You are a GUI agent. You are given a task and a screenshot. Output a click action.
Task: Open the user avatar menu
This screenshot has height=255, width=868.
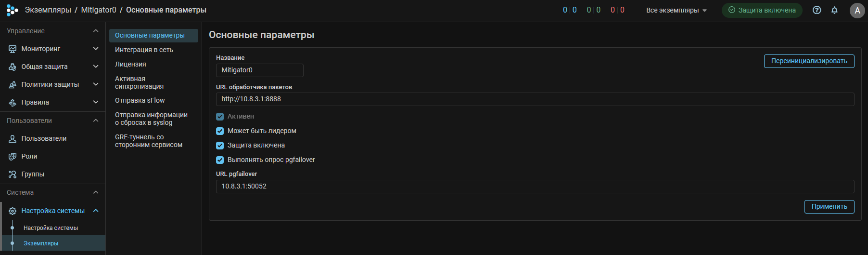857,11
